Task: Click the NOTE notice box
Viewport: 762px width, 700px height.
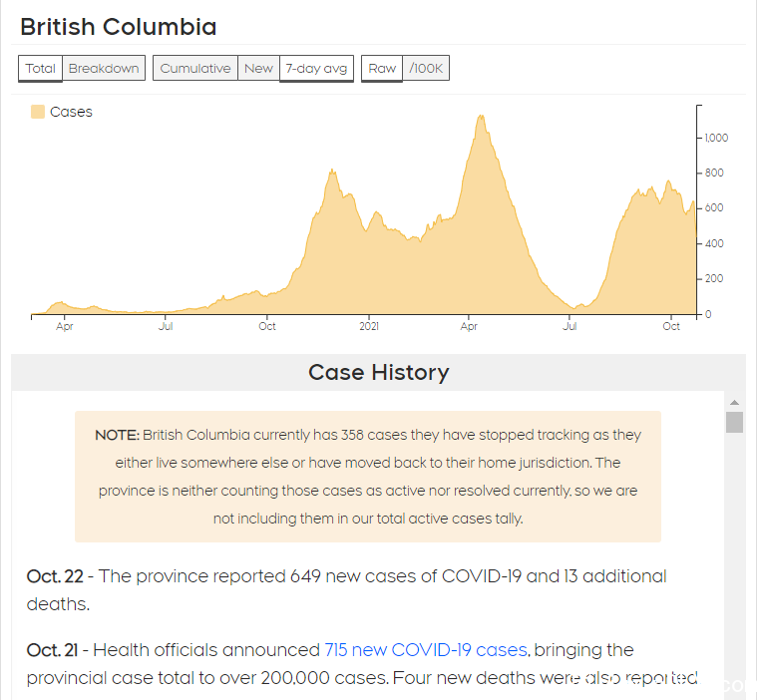Action: 368,477
